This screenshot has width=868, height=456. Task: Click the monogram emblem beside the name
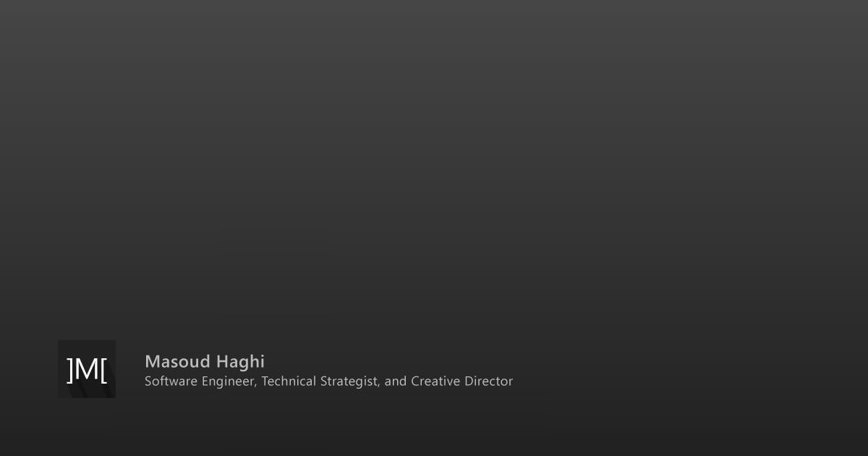tap(87, 369)
